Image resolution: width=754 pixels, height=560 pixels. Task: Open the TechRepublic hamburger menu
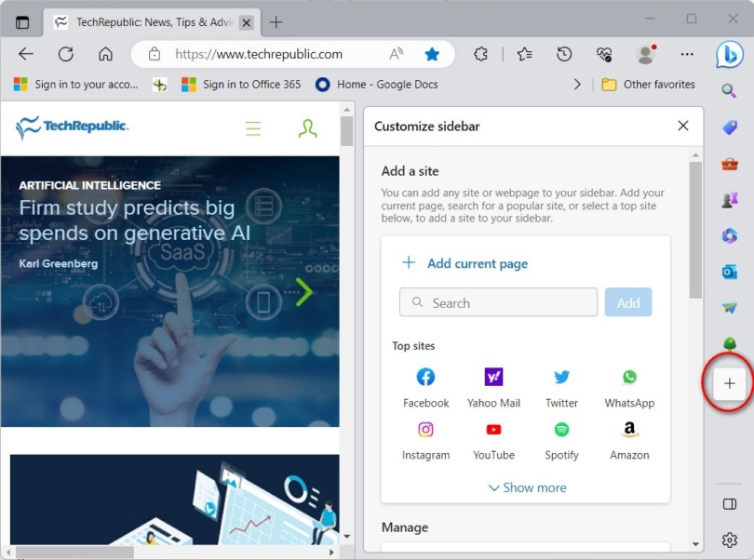[253, 128]
